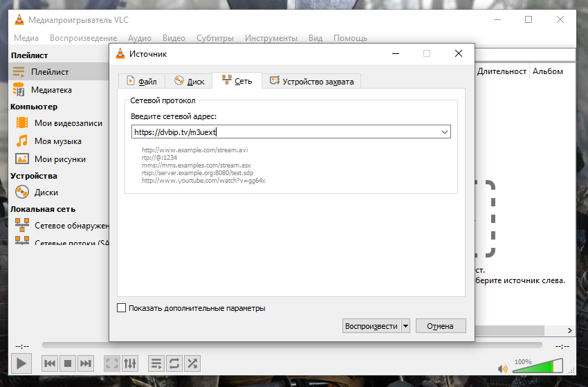Select Медиатека in the sidebar
Viewport: 588px width, 387px height.
point(53,90)
